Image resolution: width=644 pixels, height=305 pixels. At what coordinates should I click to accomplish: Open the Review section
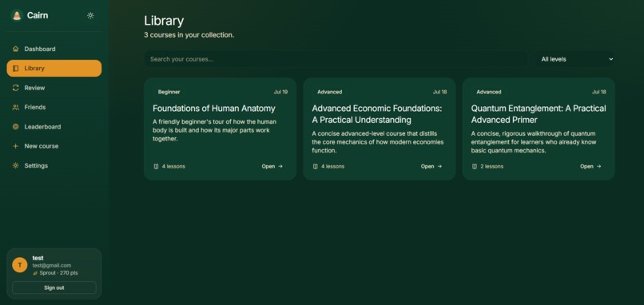click(54, 88)
